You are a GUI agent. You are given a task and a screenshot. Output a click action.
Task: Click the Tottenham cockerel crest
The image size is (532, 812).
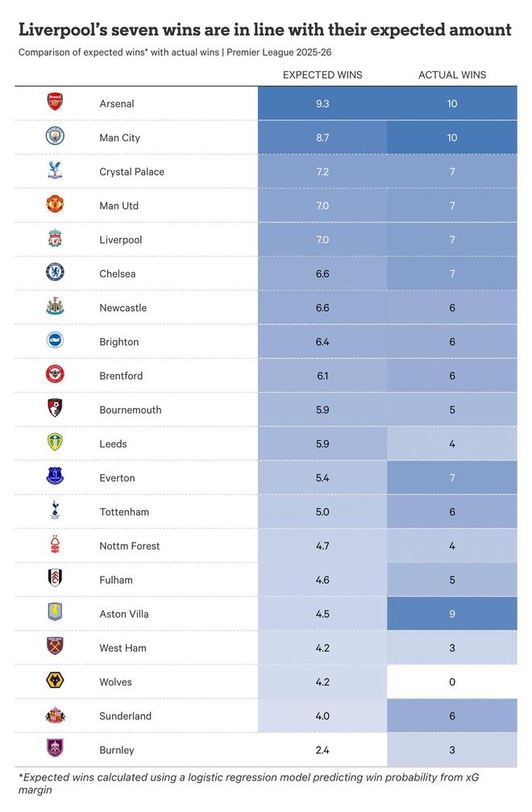click(54, 510)
